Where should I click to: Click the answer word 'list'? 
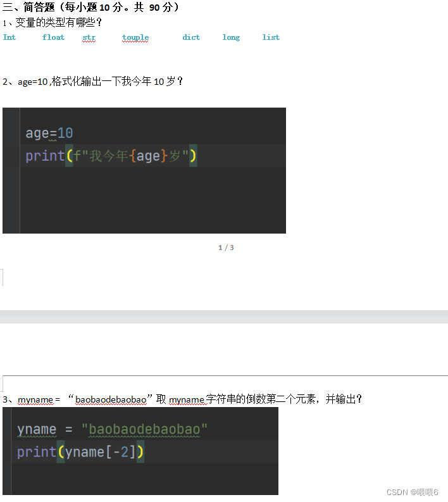point(271,37)
